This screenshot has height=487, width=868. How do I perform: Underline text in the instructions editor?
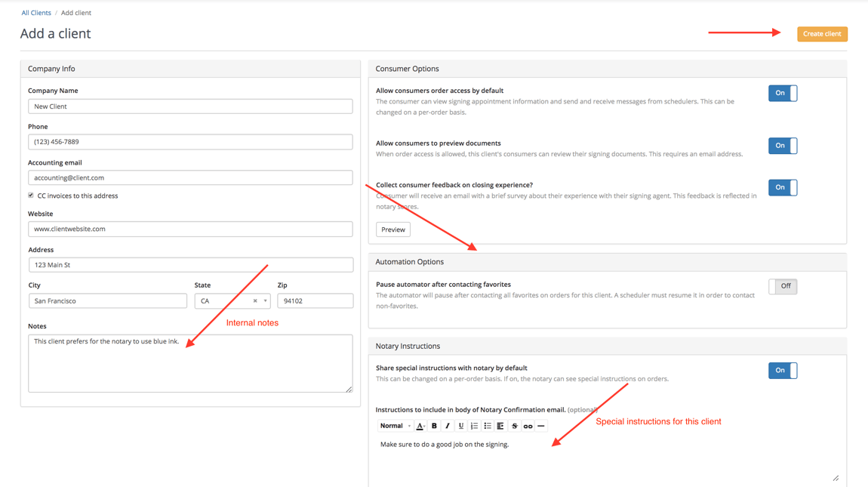click(x=460, y=425)
